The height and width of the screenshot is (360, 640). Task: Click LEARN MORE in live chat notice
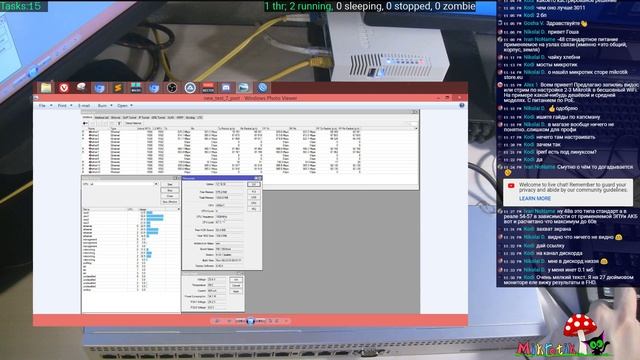535,198
